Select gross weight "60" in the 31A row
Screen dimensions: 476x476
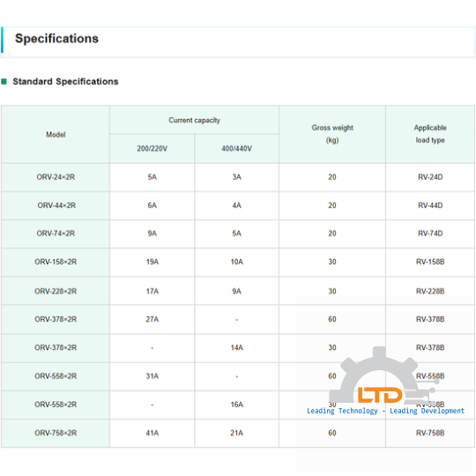(332, 376)
